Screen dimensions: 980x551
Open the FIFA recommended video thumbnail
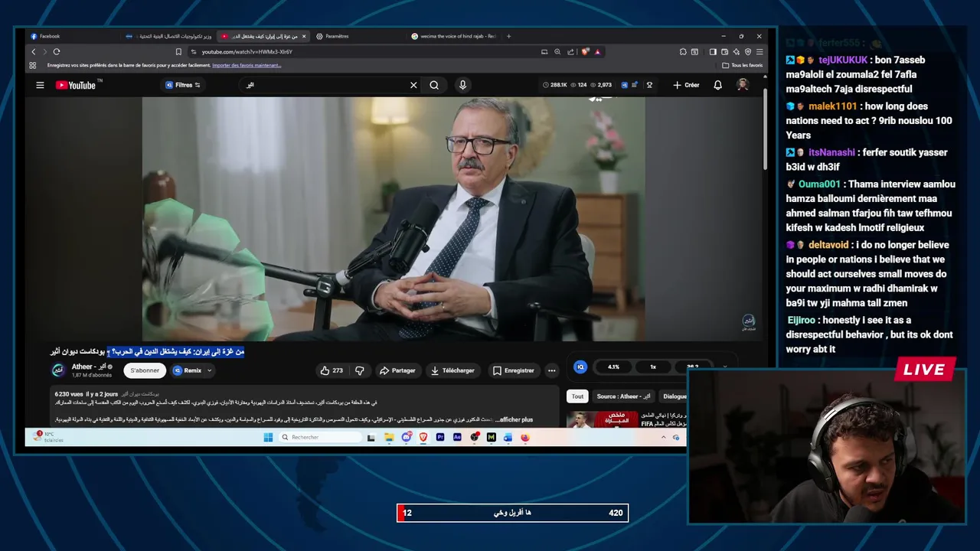click(x=602, y=419)
